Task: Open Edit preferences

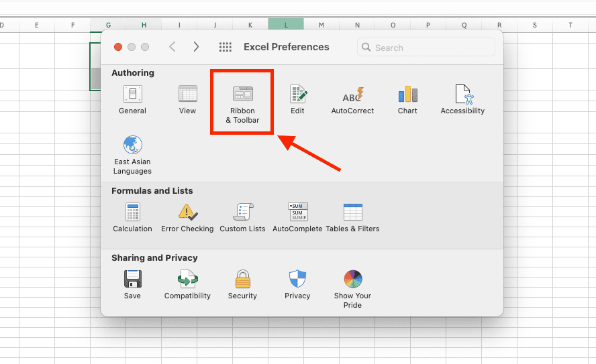Action: click(297, 100)
